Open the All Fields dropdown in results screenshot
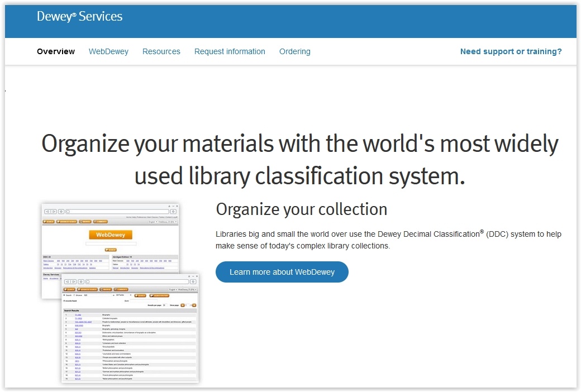Viewport: 581px width, 392px height. point(123,295)
